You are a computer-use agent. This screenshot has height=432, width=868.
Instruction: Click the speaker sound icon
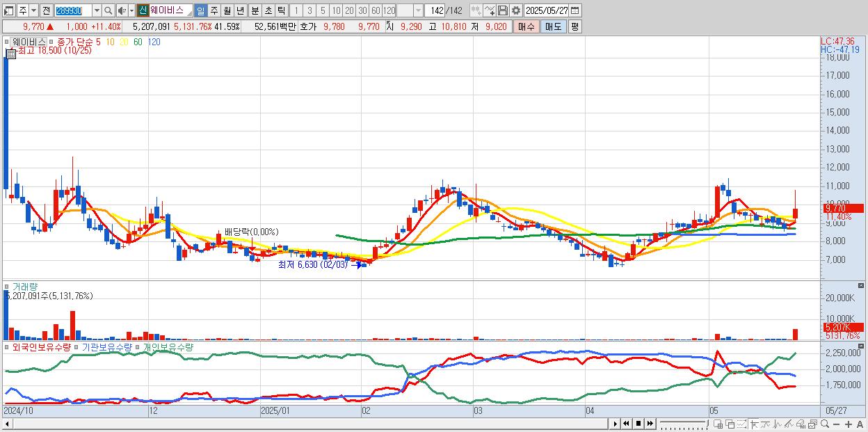click(122, 10)
